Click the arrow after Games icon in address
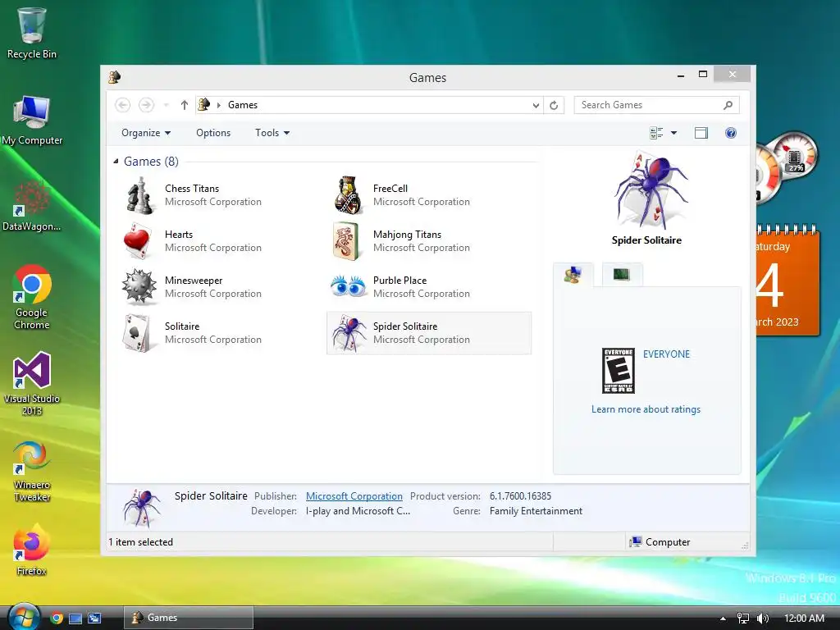 [218, 105]
